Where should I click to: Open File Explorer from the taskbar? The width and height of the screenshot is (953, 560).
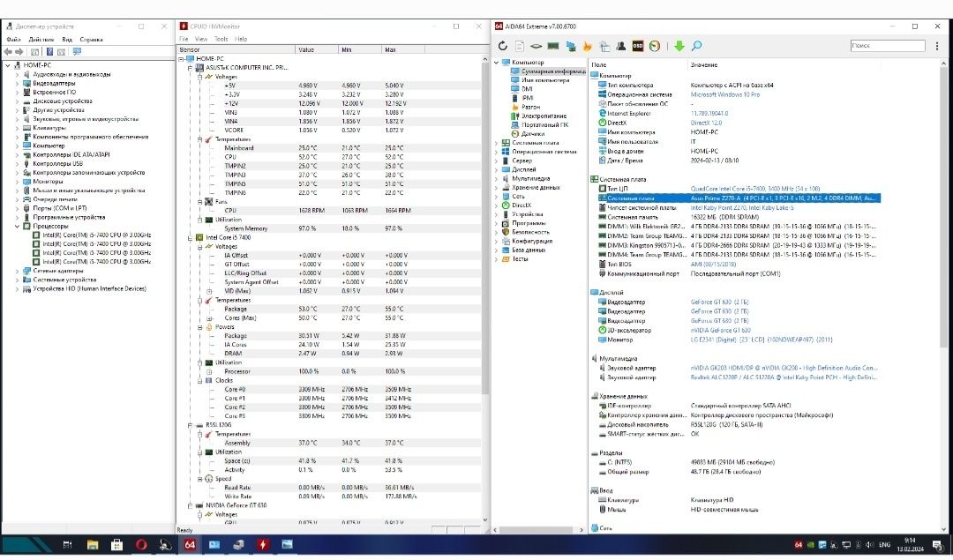click(x=93, y=544)
